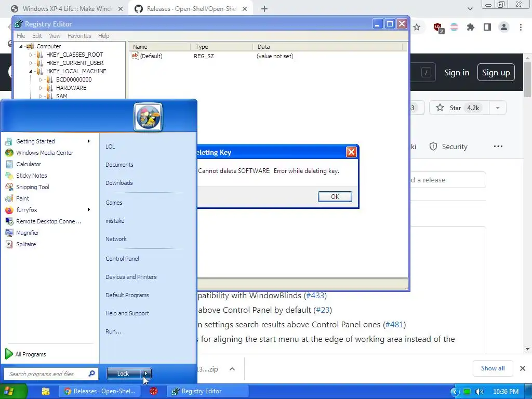This screenshot has width=532, height=399.
Task: Click the green All Programs arrow
Action: point(9,354)
